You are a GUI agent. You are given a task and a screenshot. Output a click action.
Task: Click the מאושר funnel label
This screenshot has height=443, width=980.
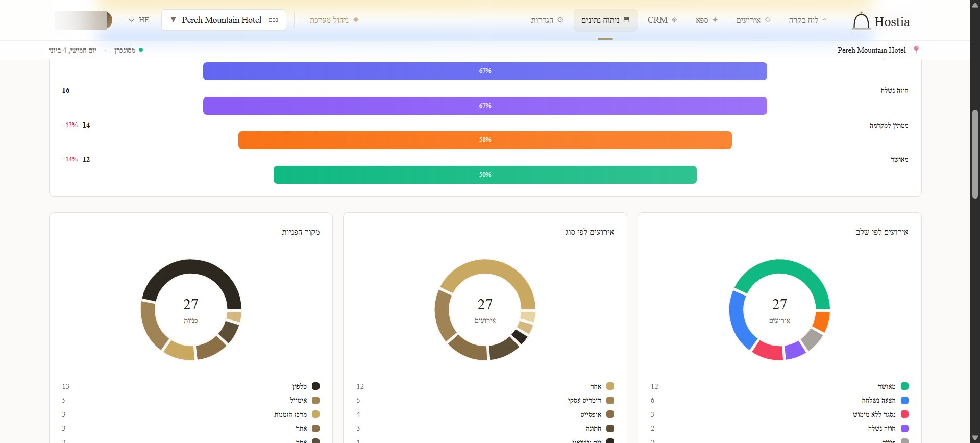click(899, 159)
